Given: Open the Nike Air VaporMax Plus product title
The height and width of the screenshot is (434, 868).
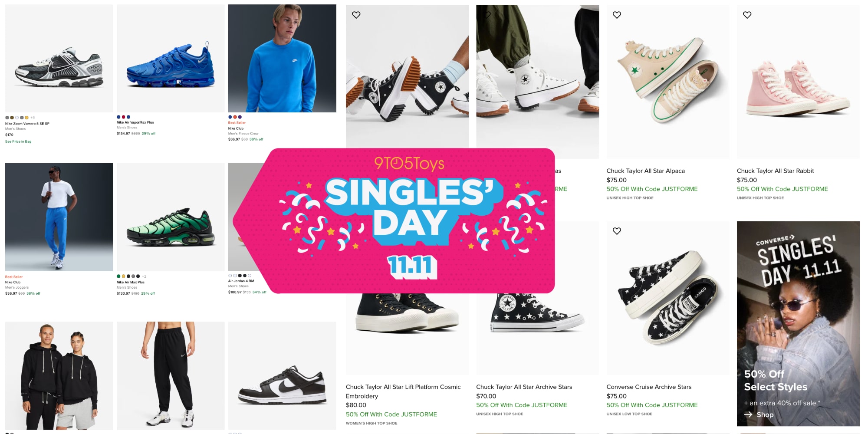Looking at the screenshot, I should tap(135, 123).
